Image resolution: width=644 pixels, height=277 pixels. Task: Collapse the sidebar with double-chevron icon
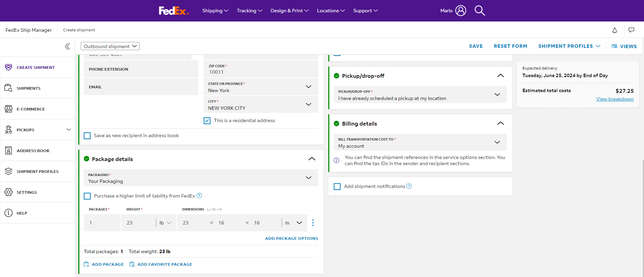click(x=67, y=46)
